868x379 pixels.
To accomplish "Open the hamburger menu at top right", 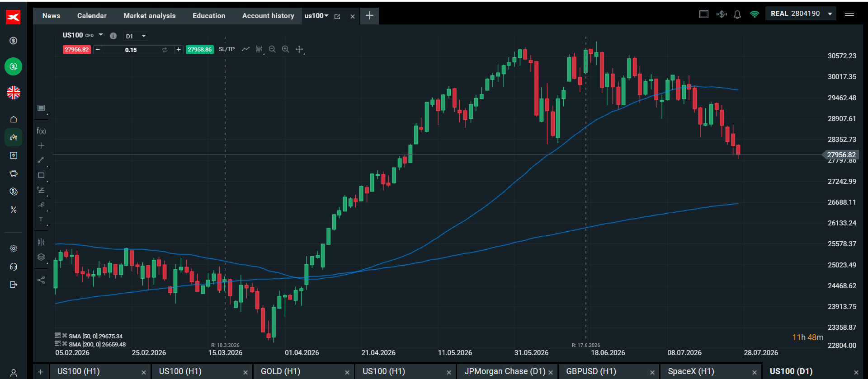I will (x=849, y=14).
